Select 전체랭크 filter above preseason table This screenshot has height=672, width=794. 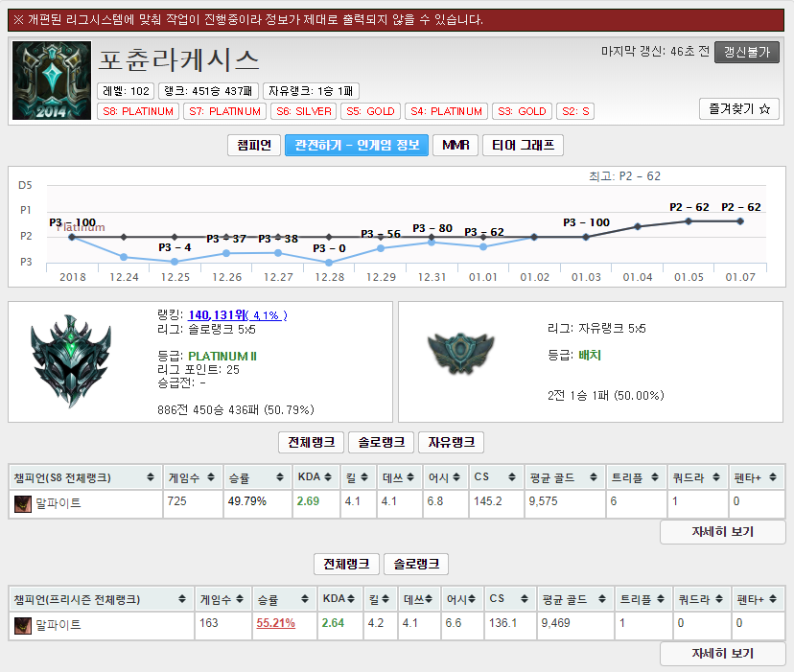[x=346, y=564]
